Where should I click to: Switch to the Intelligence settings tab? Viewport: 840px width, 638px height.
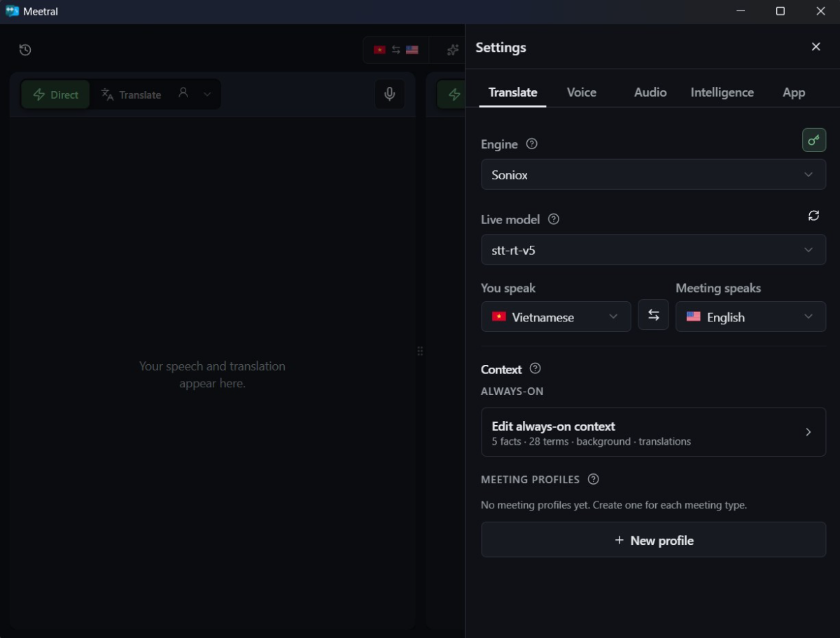coord(722,92)
